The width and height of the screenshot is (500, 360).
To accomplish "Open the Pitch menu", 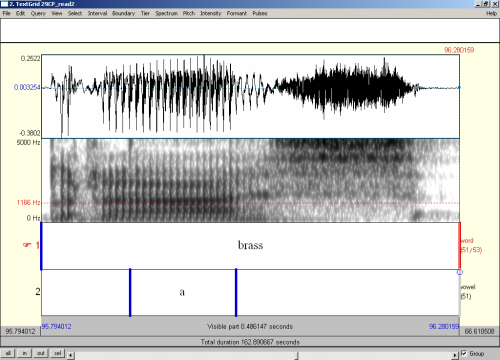I will (x=189, y=13).
